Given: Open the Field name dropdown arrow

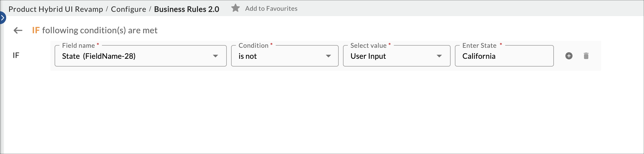Looking at the screenshot, I should pos(215,56).
